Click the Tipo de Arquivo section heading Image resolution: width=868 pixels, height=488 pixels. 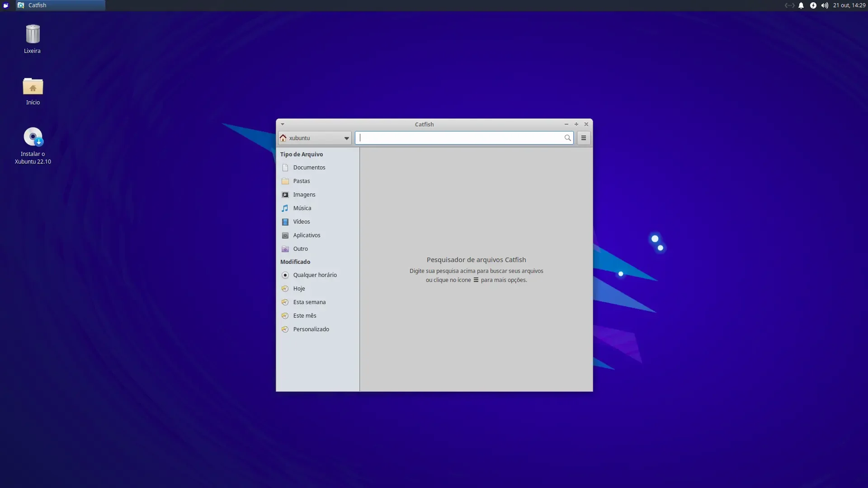tap(302, 155)
